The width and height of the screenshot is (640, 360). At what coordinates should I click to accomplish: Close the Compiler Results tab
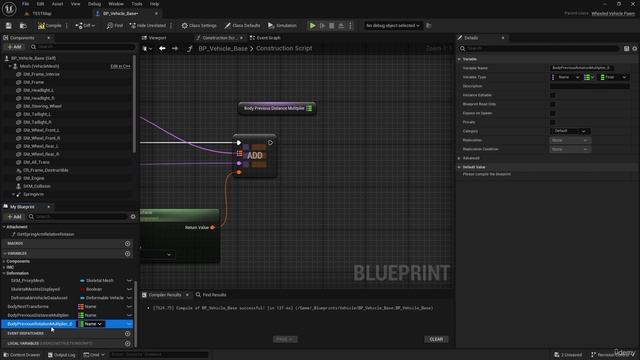pos(187,295)
